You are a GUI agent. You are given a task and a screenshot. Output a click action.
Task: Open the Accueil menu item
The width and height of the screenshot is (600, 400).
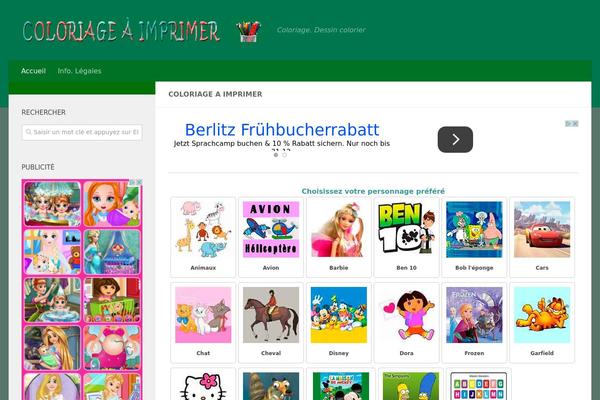[x=33, y=71]
